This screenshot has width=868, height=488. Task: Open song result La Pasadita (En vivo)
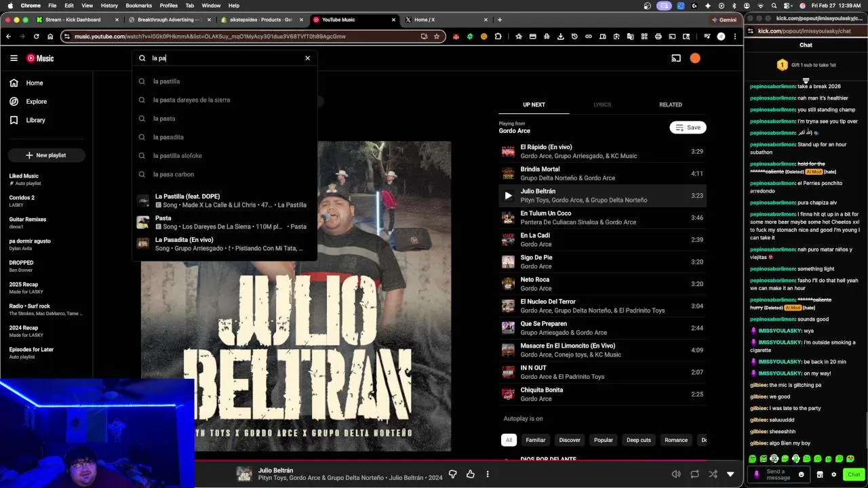224,244
